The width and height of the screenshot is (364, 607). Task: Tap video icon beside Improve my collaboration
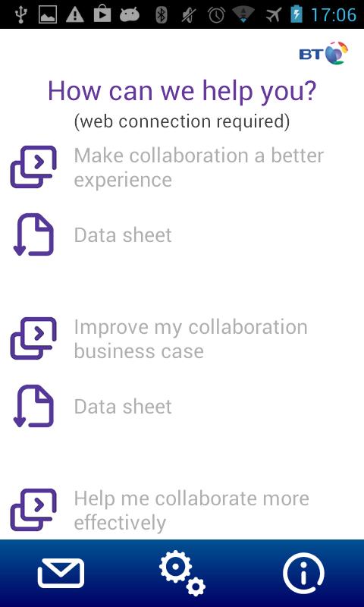click(x=33, y=338)
